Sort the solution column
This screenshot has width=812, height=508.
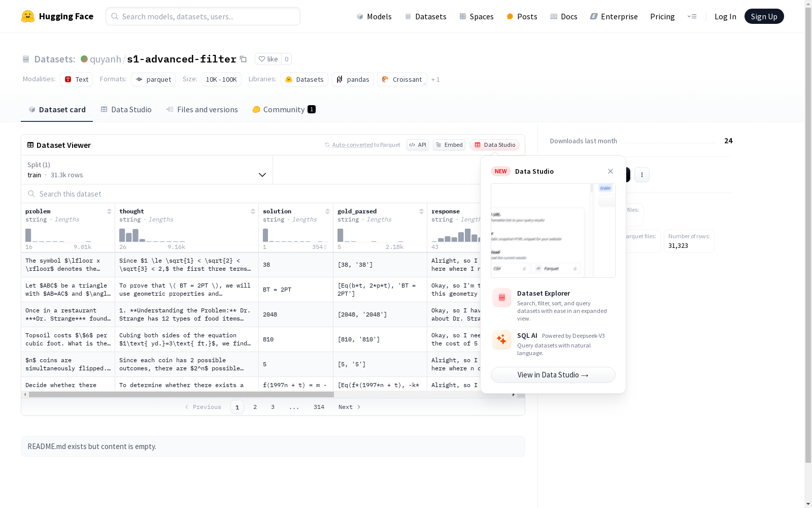coord(327,211)
